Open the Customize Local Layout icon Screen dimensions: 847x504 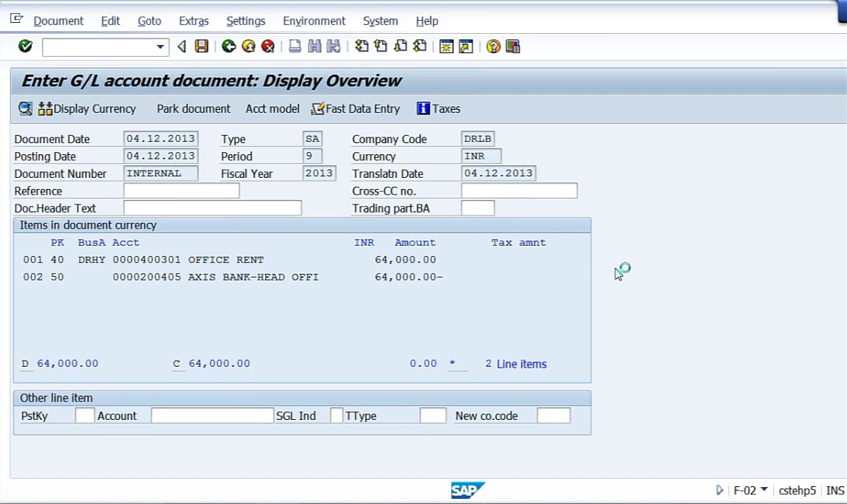click(x=512, y=47)
